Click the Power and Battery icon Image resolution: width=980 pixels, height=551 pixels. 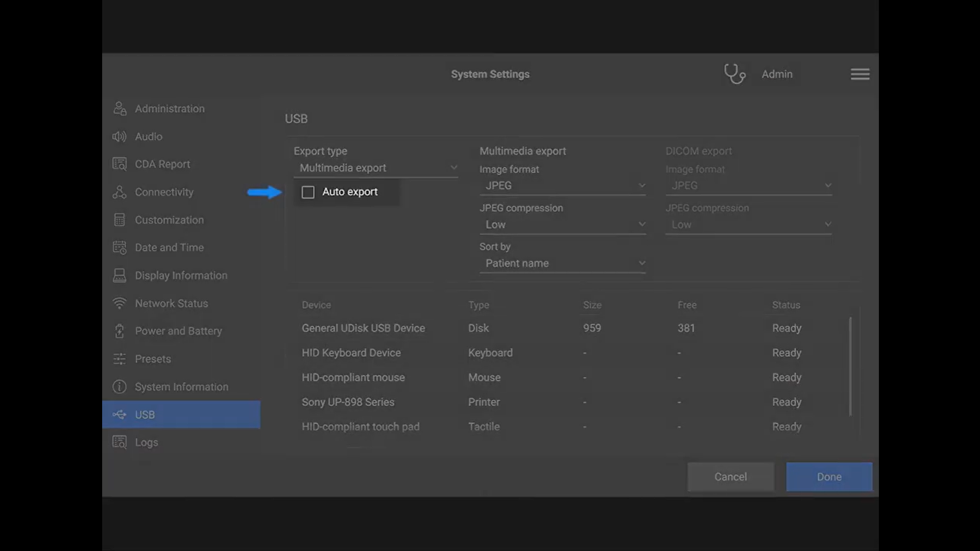[x=119, y=331]
